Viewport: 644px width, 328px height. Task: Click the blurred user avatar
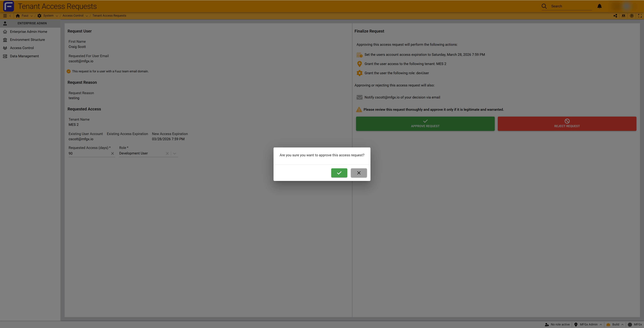626,6
